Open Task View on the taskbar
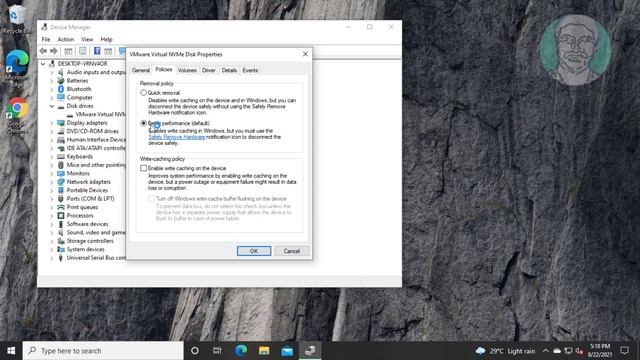640x360 pixels. click(x=218, y=350)
